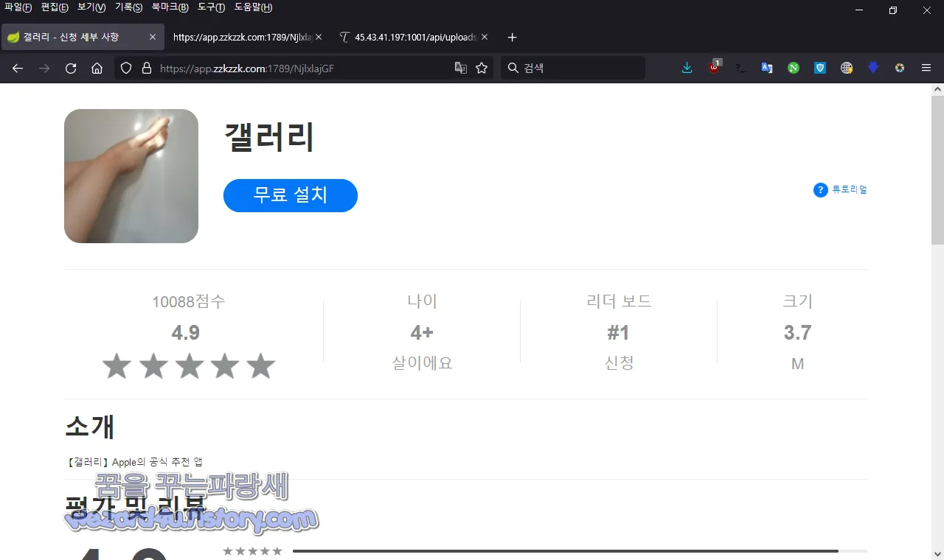Switch to 45.43.41.197:1001 api tab
The width and height of the screenshot is (944, 560).
[x=414, y=37]
